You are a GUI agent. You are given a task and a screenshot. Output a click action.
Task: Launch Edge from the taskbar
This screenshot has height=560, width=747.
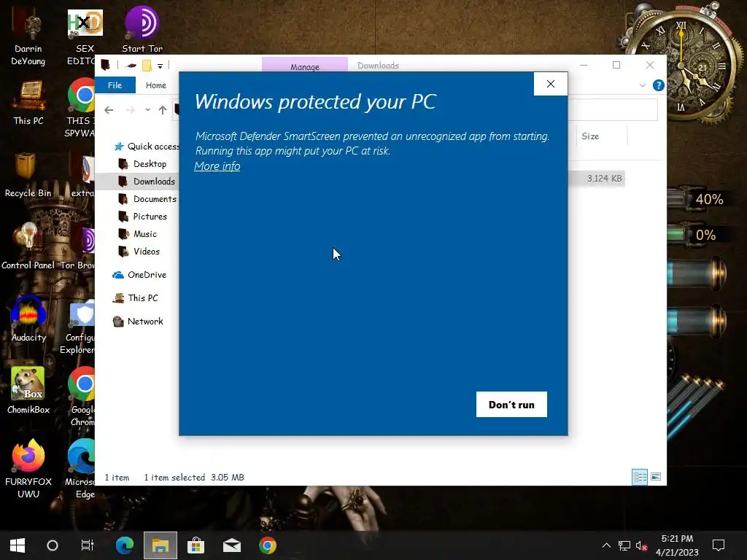coord(125,545)
